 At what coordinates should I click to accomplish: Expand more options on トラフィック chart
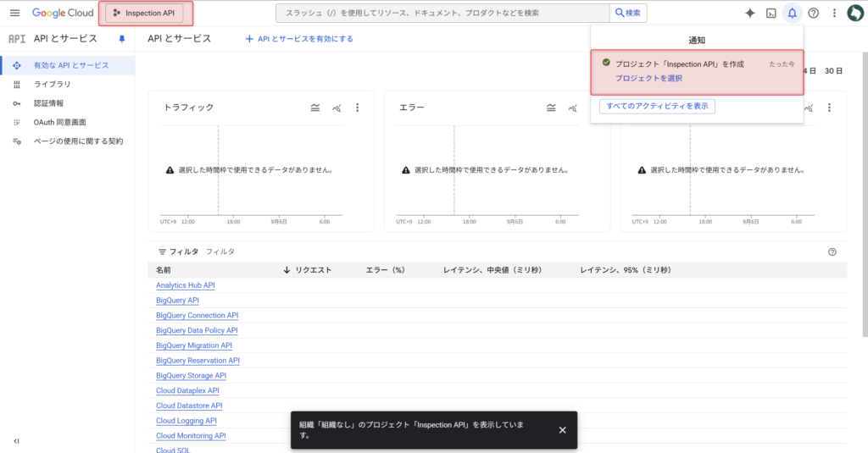357,108
